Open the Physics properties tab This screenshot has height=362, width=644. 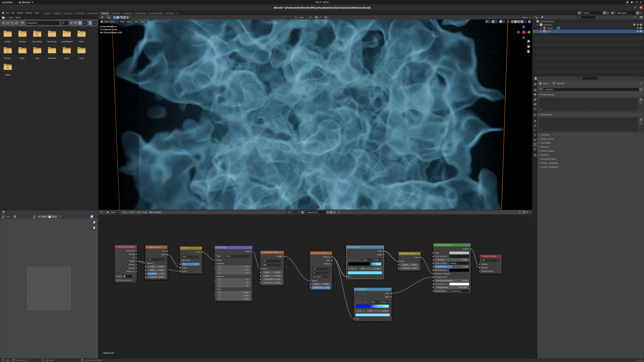pos(535,135)
